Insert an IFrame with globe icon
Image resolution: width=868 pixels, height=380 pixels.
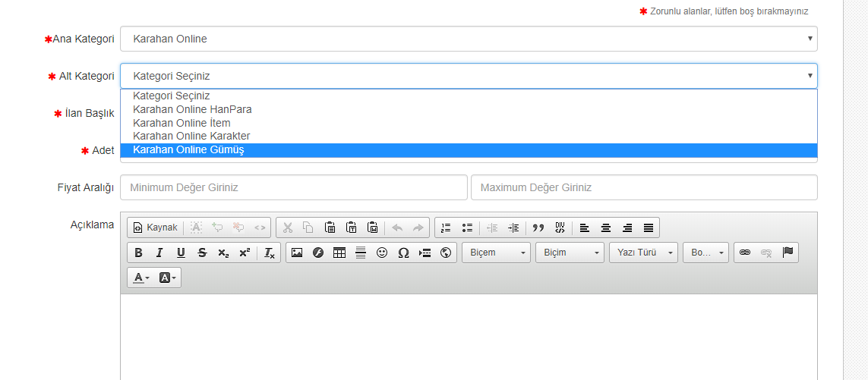447,253
